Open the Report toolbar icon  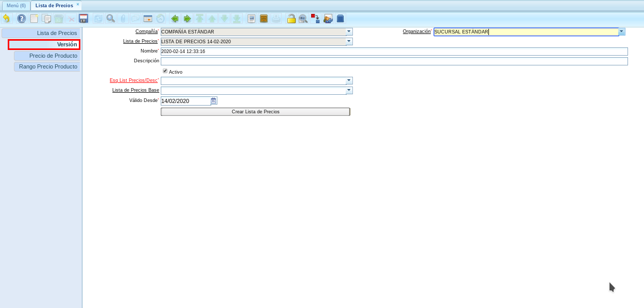pos(251,19)
